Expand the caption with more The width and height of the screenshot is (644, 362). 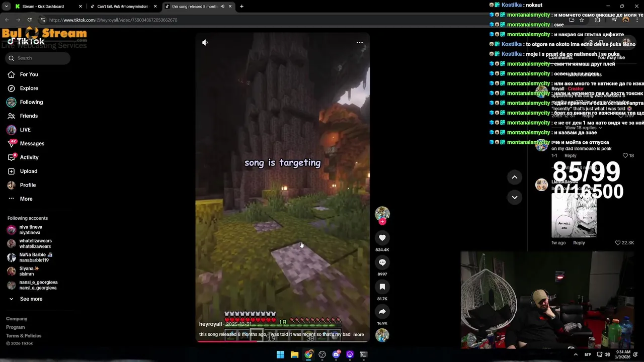click(x=359, y=334)
